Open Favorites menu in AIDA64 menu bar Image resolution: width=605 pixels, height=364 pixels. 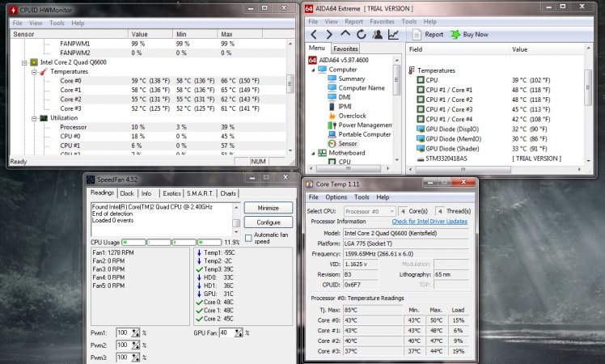pos(382,22)
